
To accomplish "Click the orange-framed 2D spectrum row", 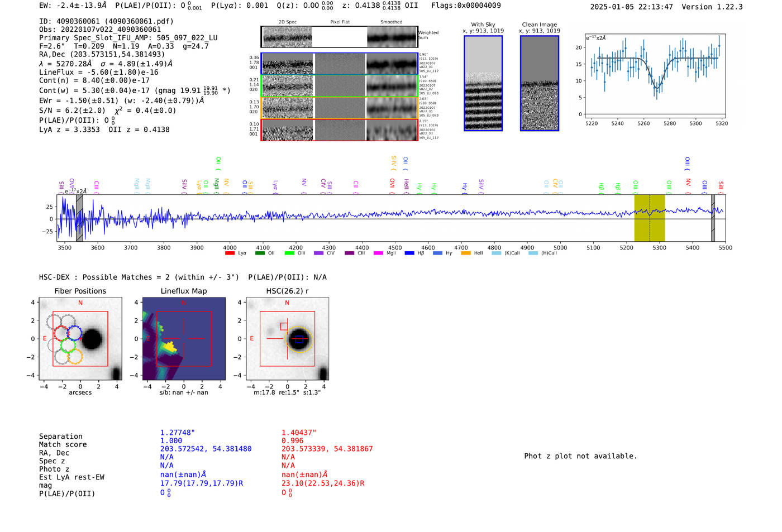I will (340, 108).
